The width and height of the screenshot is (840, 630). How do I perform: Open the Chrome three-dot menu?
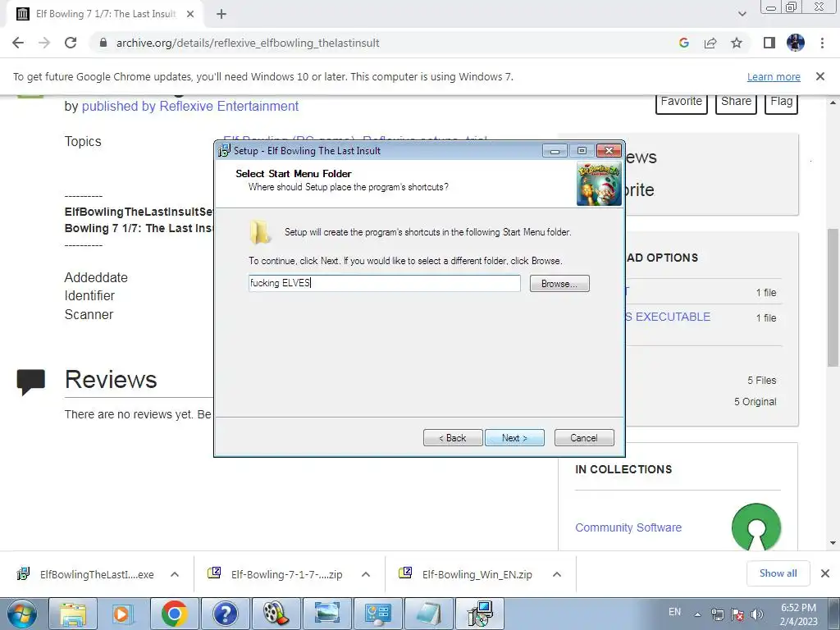click(x=822, y=43)
